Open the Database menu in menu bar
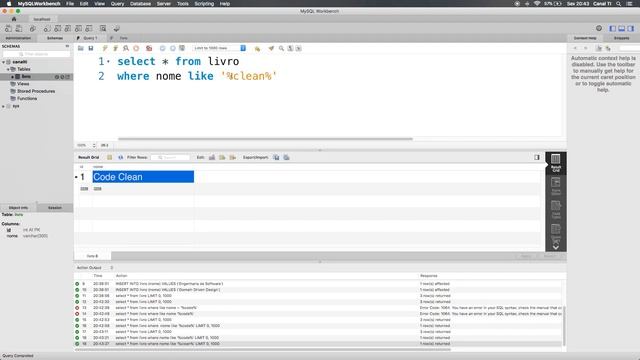Screen dimensions: 640x360 [140, 4]
